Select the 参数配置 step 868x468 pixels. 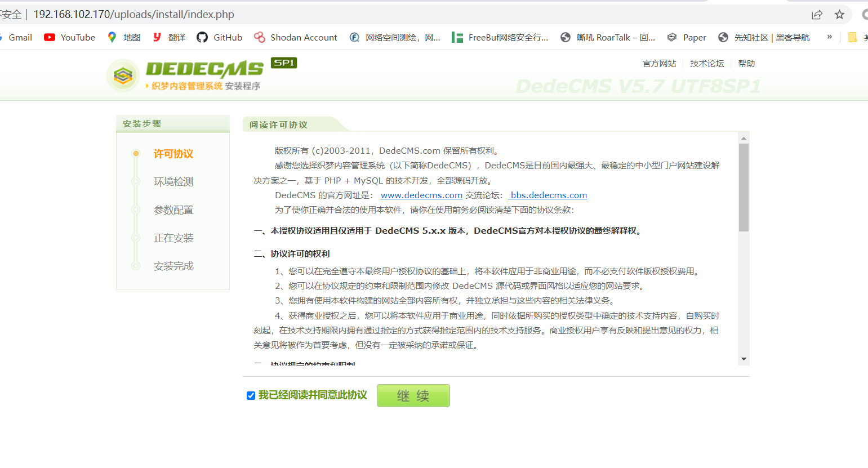coord(173,210)
